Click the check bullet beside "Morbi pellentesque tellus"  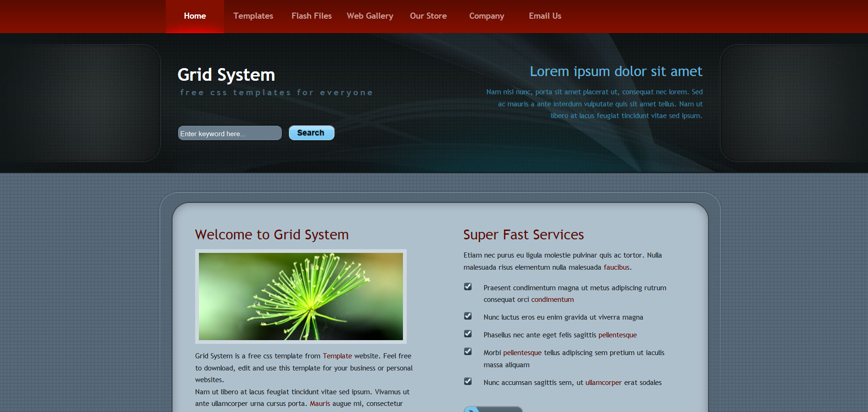tap(467, 351)
